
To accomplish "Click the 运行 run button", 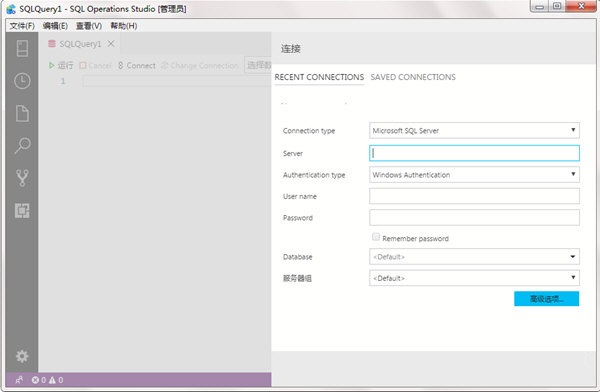I will [x=61, y=65].
